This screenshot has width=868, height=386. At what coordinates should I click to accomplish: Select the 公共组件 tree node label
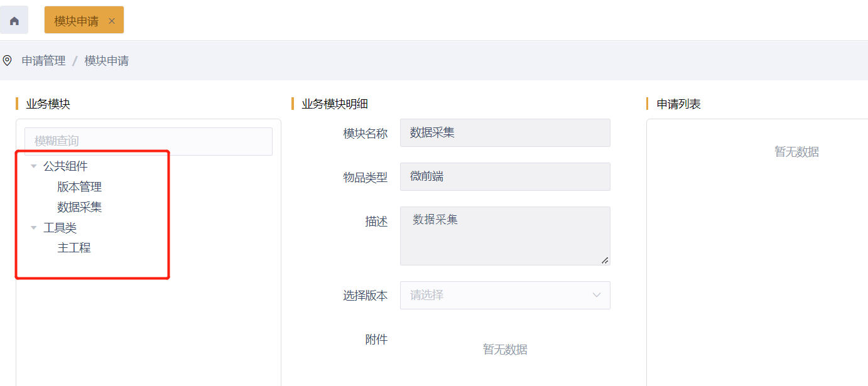click(65, 166)
